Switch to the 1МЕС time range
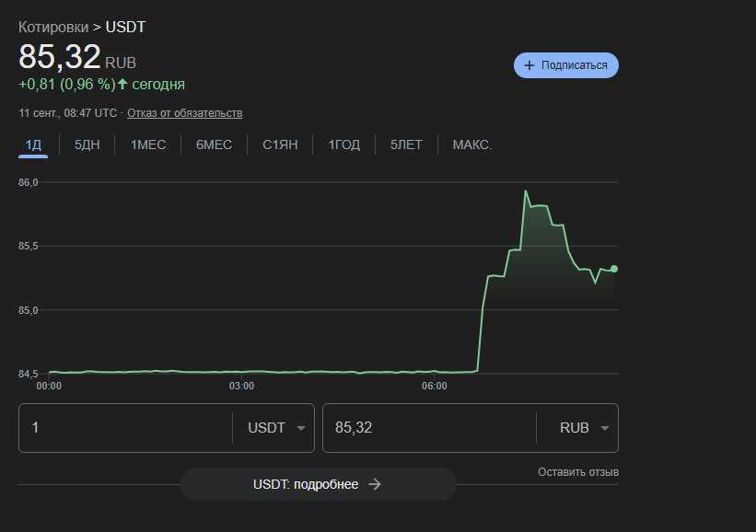 148,145
